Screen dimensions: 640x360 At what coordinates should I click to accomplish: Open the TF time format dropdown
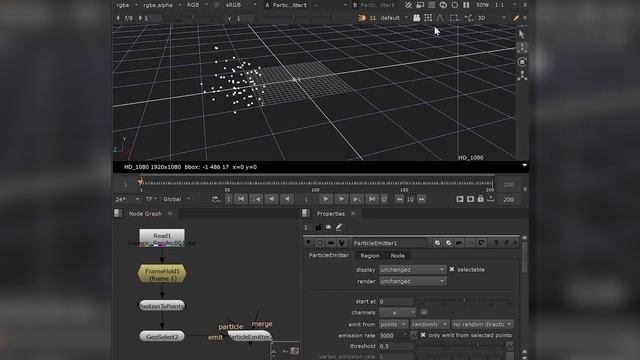(x=151, y=199)
